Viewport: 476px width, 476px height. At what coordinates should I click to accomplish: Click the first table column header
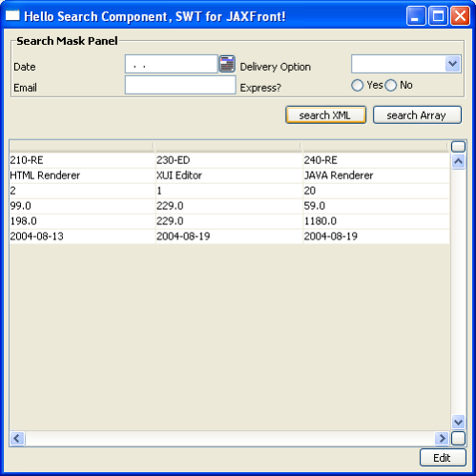[x=81, y=146]
